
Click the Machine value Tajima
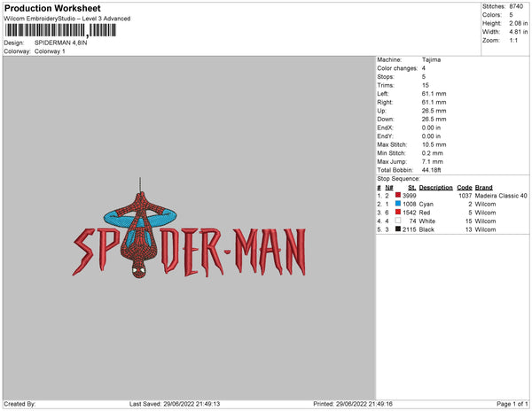click(x=431, y=59)
